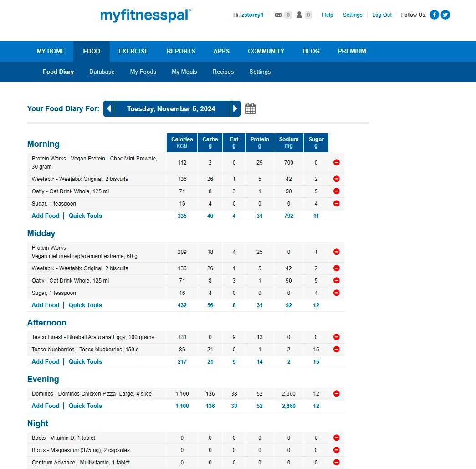The height and width of the screenshot is (469, 476).
Task: Click the Morning section heading
Action: [x=43, y=144]
